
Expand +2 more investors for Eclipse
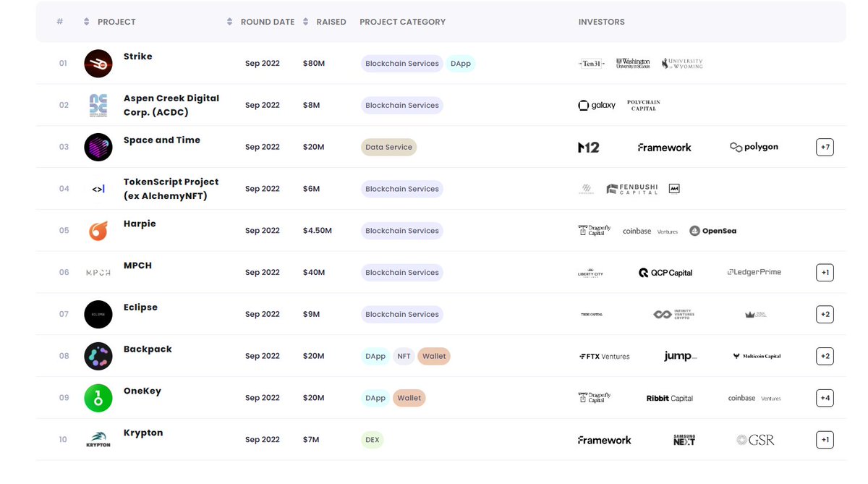pos(825,314)
